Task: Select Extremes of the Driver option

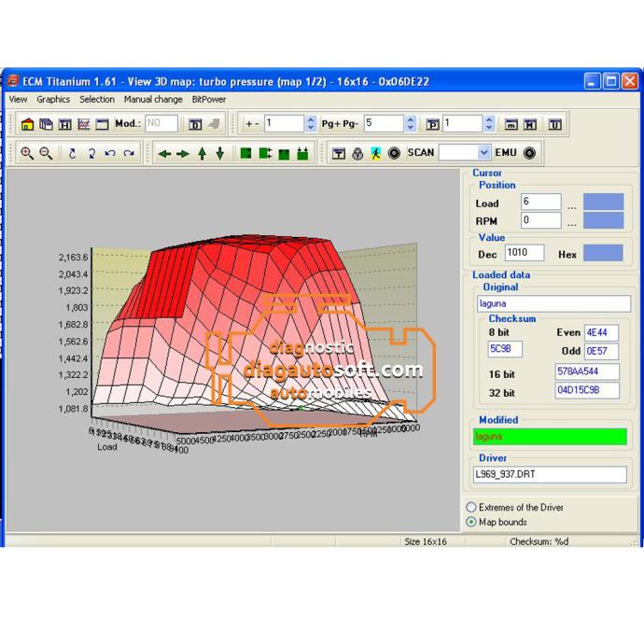Action: (x=471, y=508)
